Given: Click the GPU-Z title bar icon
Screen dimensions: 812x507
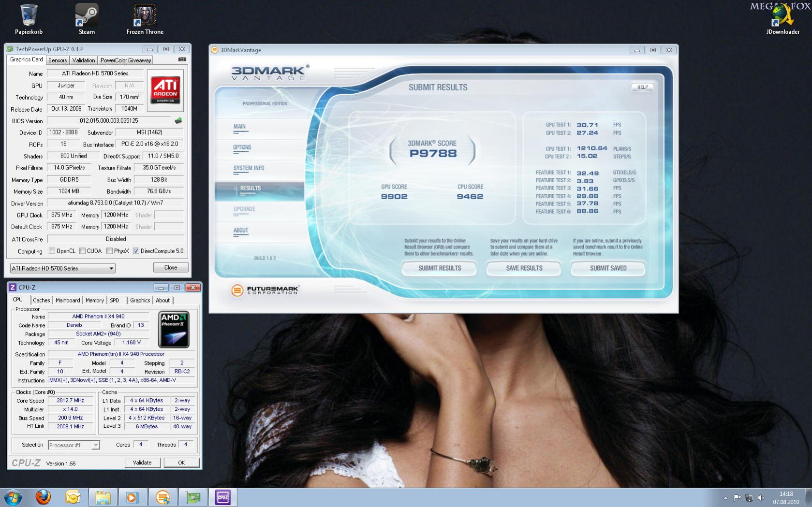Looking at the screenshot, I should click(x=10, y=49).
